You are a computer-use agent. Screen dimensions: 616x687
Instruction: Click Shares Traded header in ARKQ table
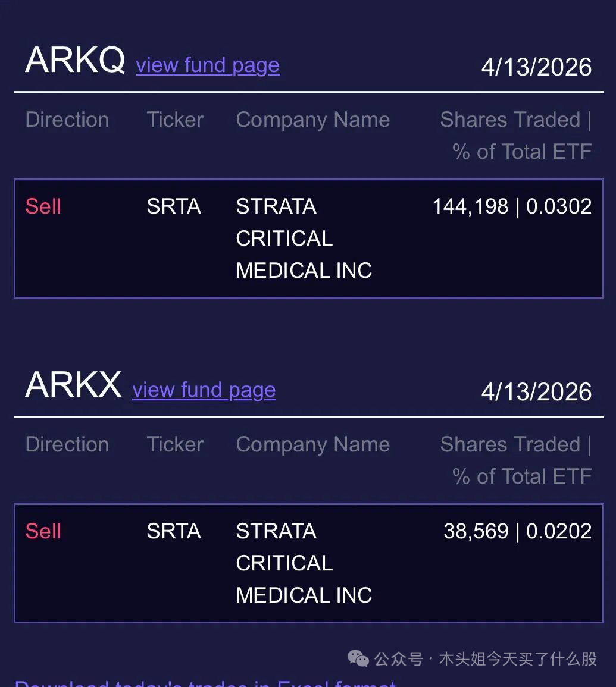click(515, 135)
